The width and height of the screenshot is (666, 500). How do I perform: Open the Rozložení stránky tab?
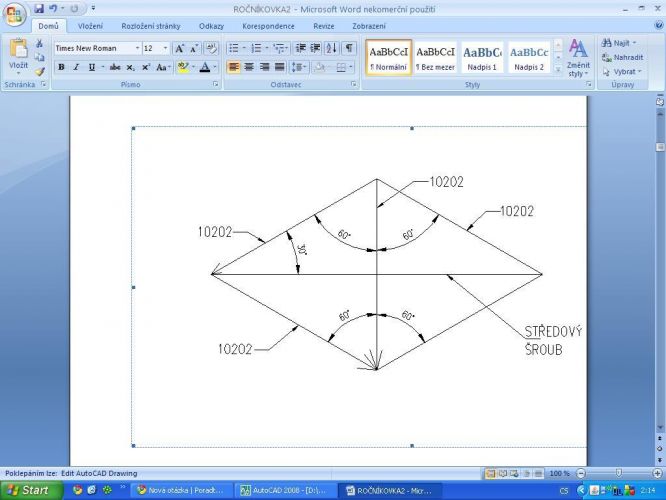(151, 26)
